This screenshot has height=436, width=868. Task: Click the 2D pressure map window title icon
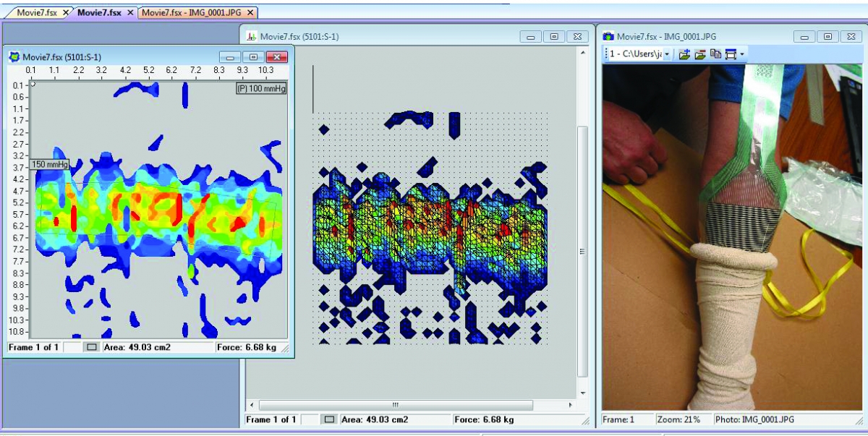(x=14, y=56)
